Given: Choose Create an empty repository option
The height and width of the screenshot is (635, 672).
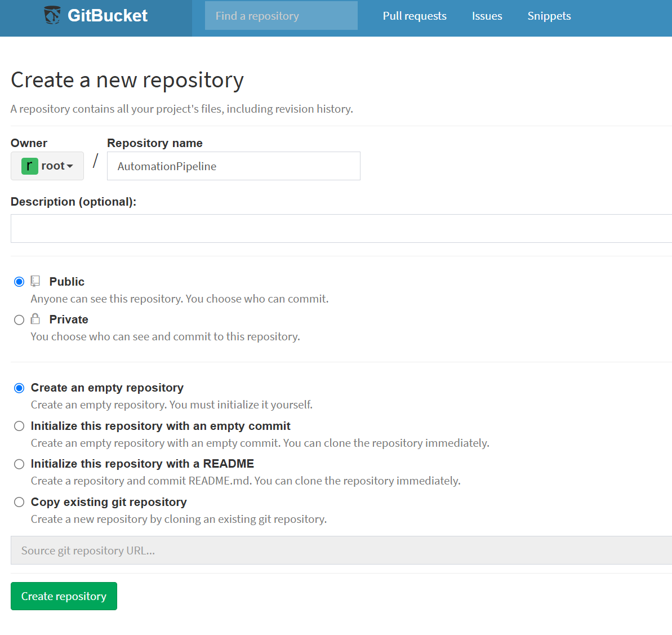Looking at the screenshot, I should point(19,388).
